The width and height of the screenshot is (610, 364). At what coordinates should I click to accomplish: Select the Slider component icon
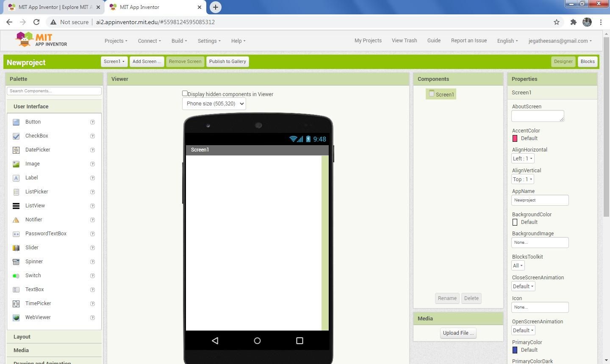point(16,248)
